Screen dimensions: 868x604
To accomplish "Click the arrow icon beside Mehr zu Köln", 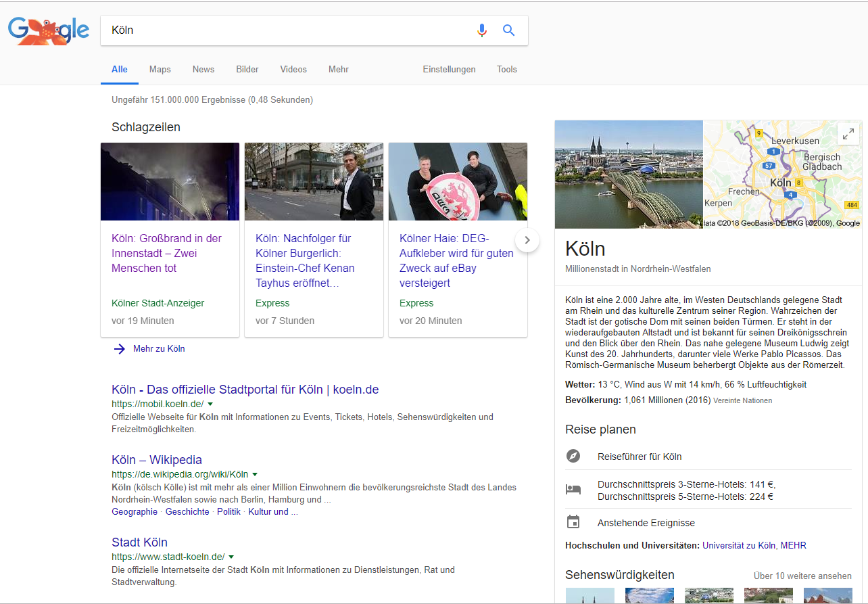I will coord(120,349).
